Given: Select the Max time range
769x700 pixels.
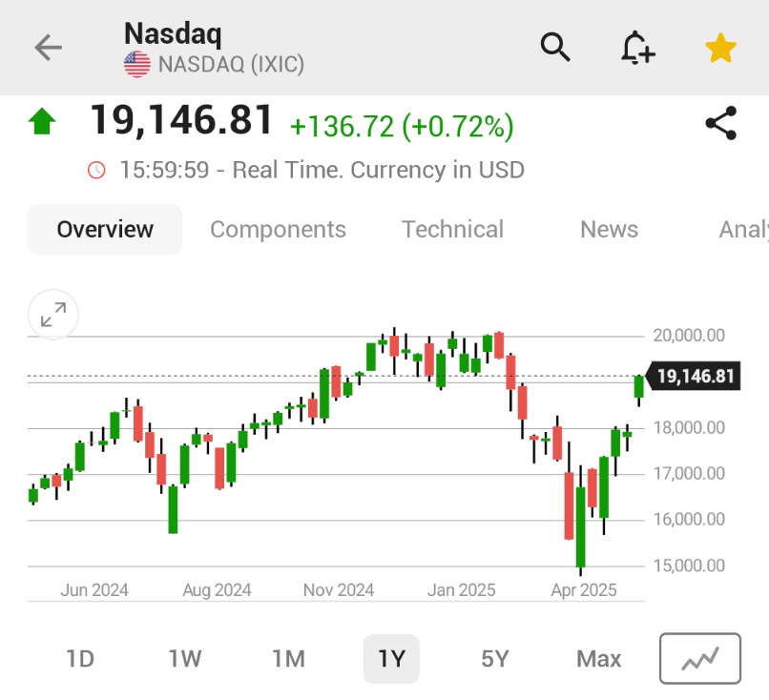Looking at the screenshot, I should (599, 659).
